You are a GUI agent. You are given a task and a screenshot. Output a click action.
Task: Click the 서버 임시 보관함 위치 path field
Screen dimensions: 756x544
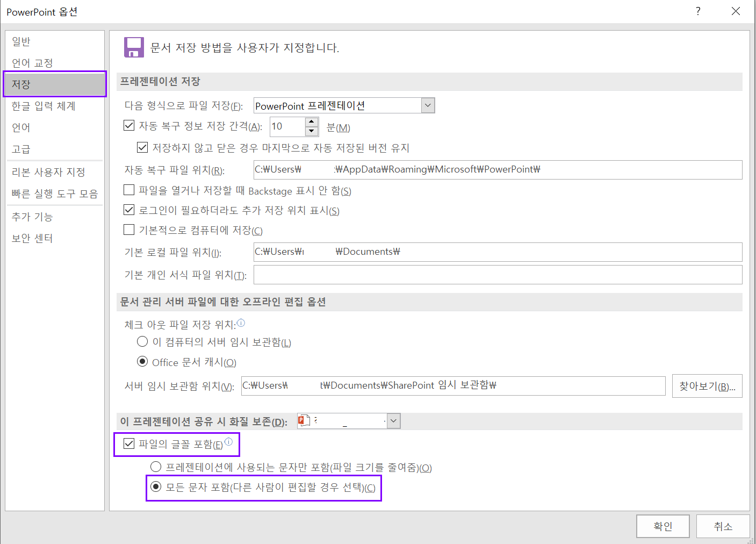(453, 385)
